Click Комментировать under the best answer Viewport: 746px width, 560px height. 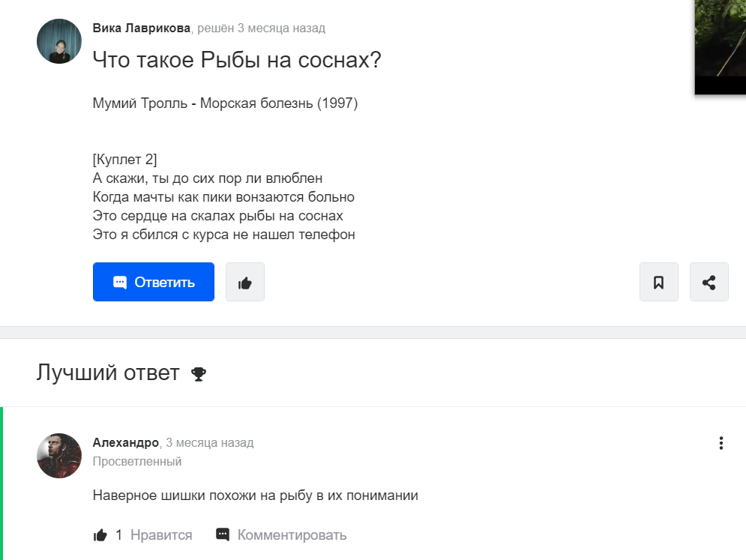[x=292, y=535]
